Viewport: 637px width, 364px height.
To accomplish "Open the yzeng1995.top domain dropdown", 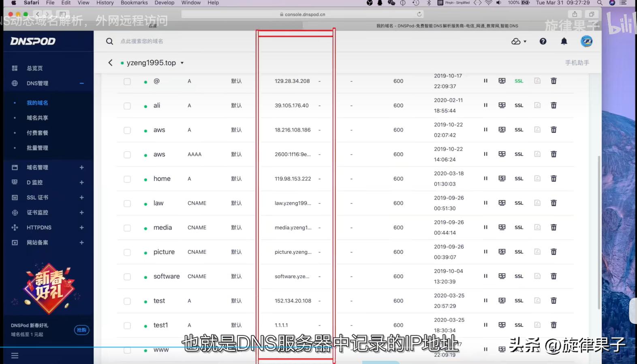I will pyautogui.click(x=182, y=63).
